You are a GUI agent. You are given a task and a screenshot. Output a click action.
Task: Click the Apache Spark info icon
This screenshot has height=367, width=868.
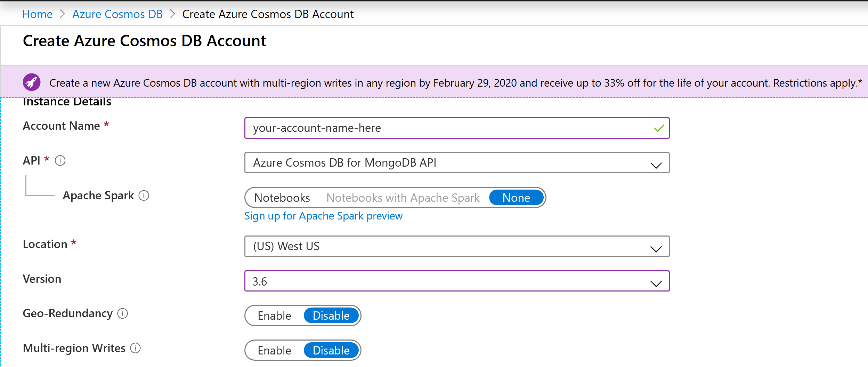[144, 196]
